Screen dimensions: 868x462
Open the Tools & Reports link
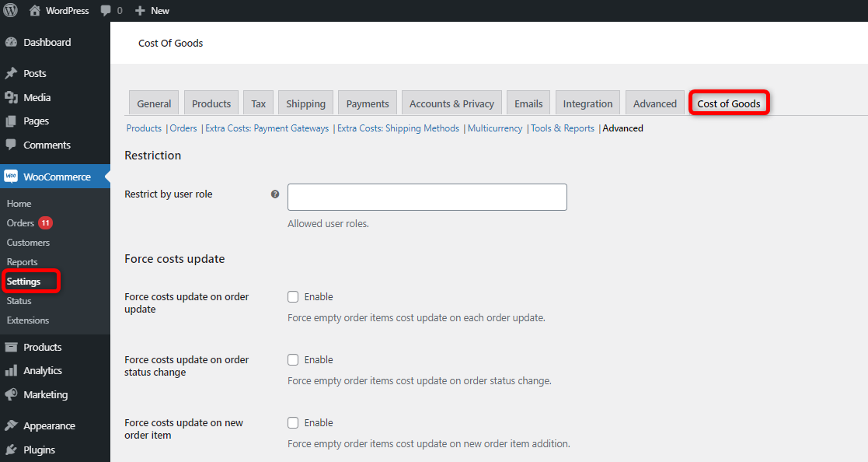pyautogui.click(x=562, y=128)
